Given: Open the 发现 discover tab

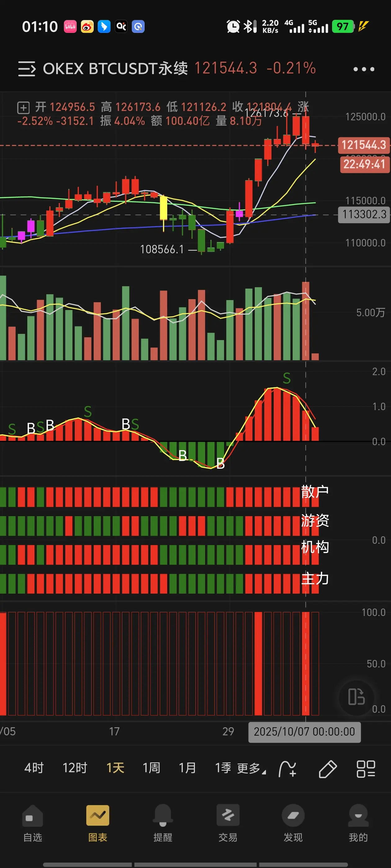Looking at the screenshot, I should click(293, 823).
